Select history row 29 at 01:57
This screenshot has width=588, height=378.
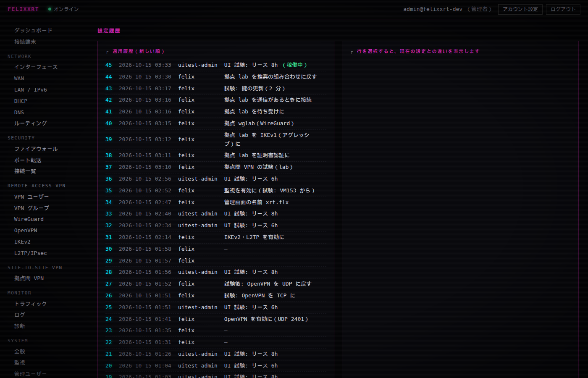215,261
